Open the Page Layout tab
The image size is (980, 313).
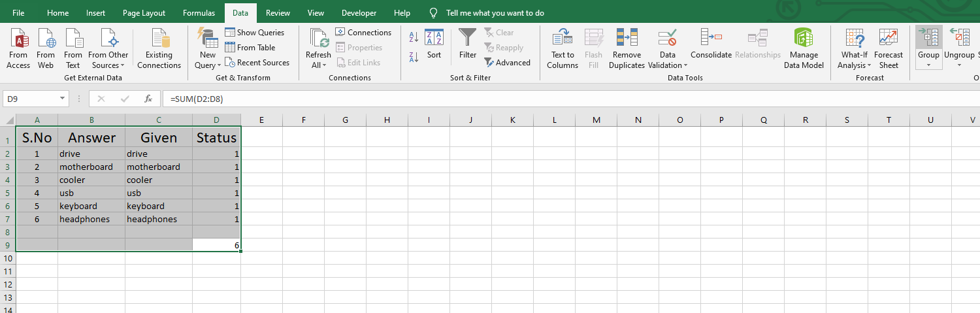144,13
